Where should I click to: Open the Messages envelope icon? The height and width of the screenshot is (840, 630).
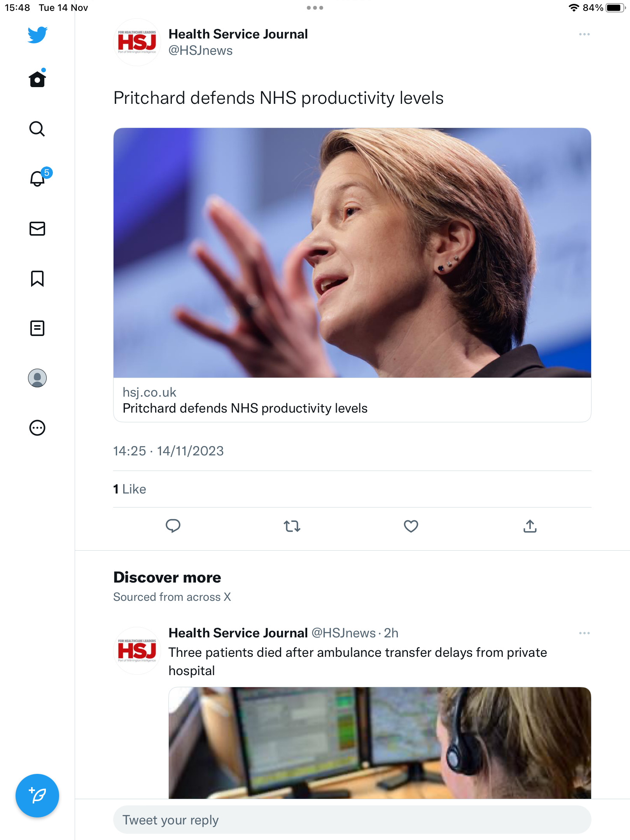(37, 229)
